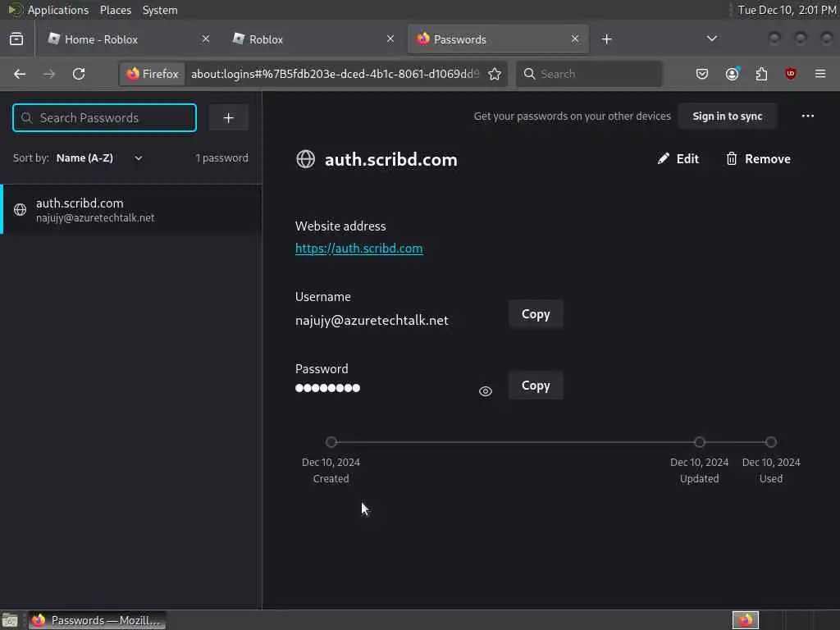Open the Extensions puzzle icon
This screenshot has height=630, width=840.
pos(761,74)
